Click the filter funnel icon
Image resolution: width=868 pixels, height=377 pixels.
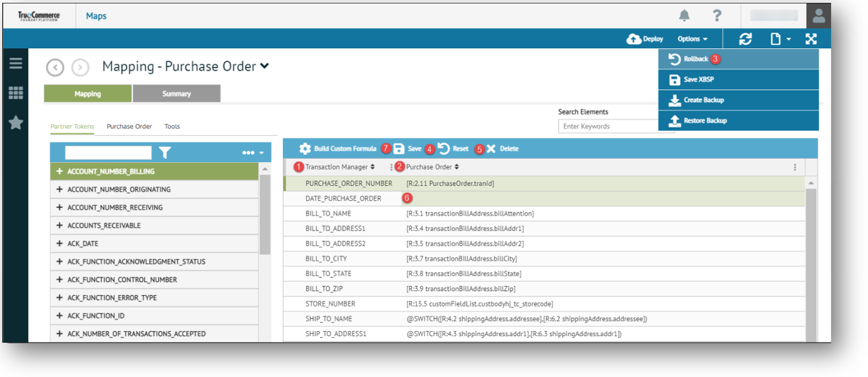coord(165,152)
